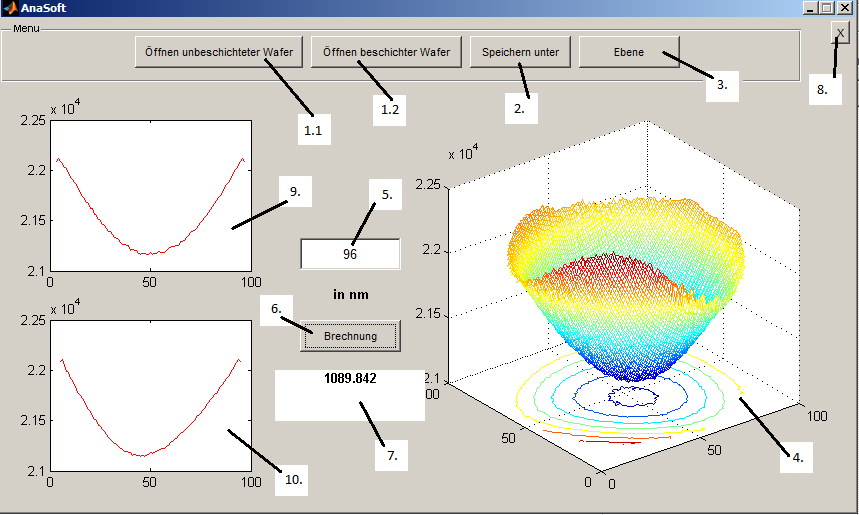The image size is (859, 515).
Task: Click the MATLAB icon in the title bar
Action: click(x=9, y=7)
